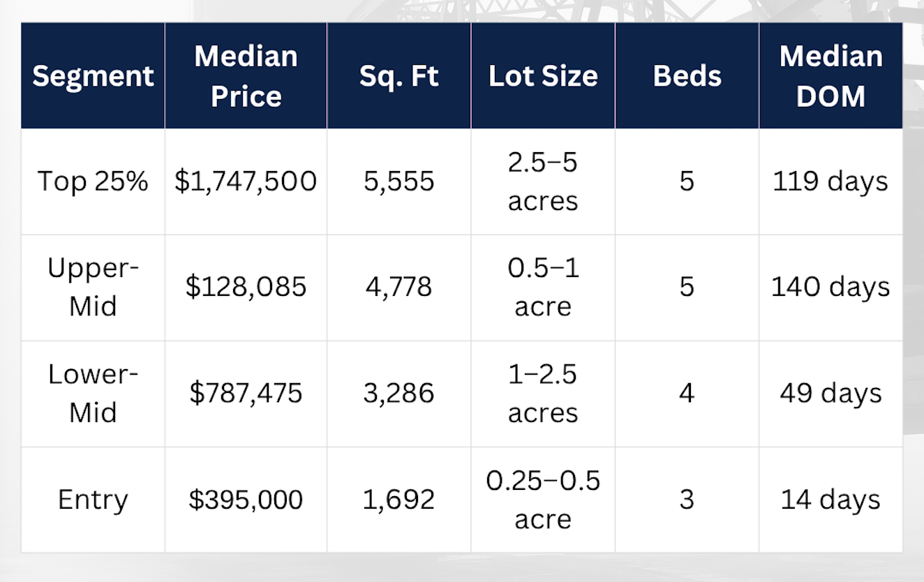The height and width of the screenshot is (582, 924).
Task: Click the 0.25–0.5 acre lot cell
Action: (543, 500)
